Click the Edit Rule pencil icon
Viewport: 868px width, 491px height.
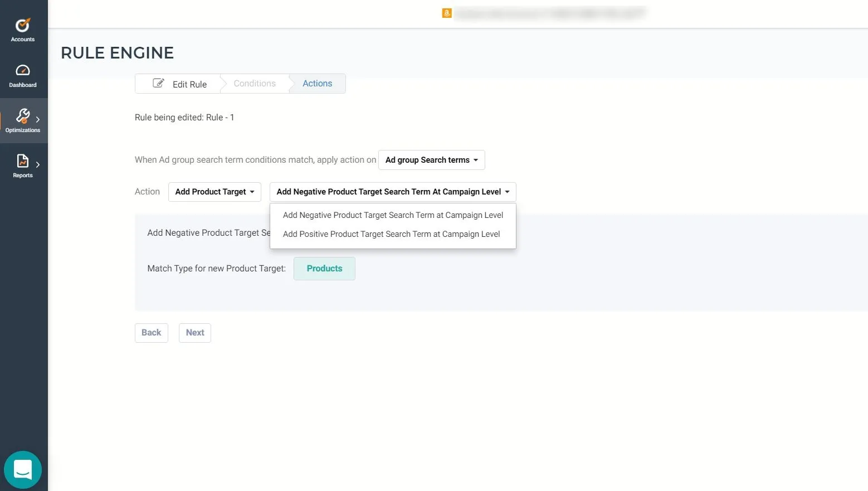click(x=159, y=84)
